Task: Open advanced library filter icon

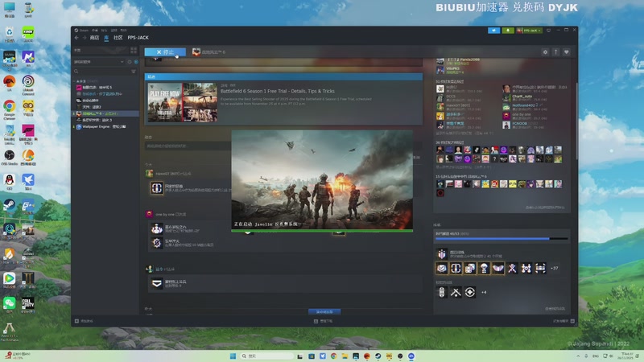Action: click(134, 72)
